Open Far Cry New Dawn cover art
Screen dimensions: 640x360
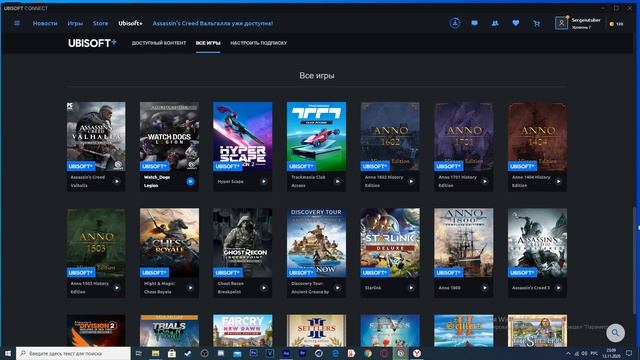243,331
